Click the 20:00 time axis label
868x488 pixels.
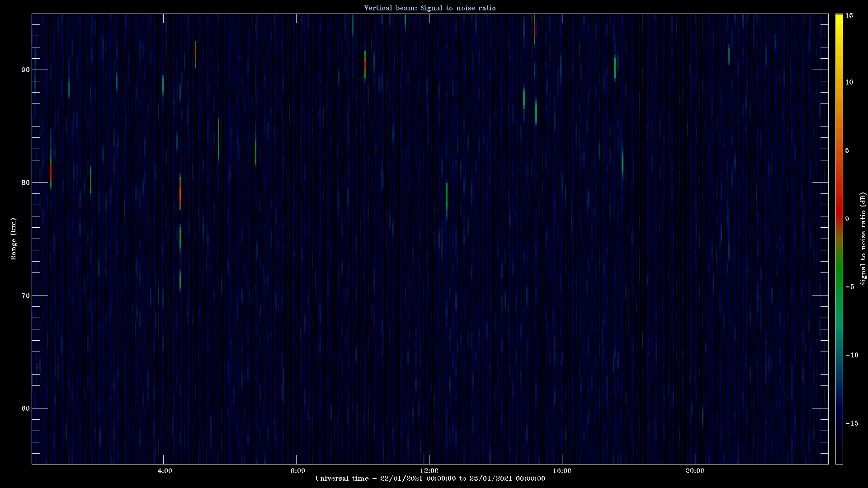pos(695,471)
